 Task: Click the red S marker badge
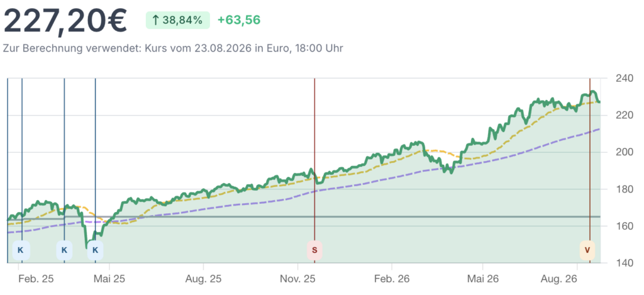tap(314, 250)
